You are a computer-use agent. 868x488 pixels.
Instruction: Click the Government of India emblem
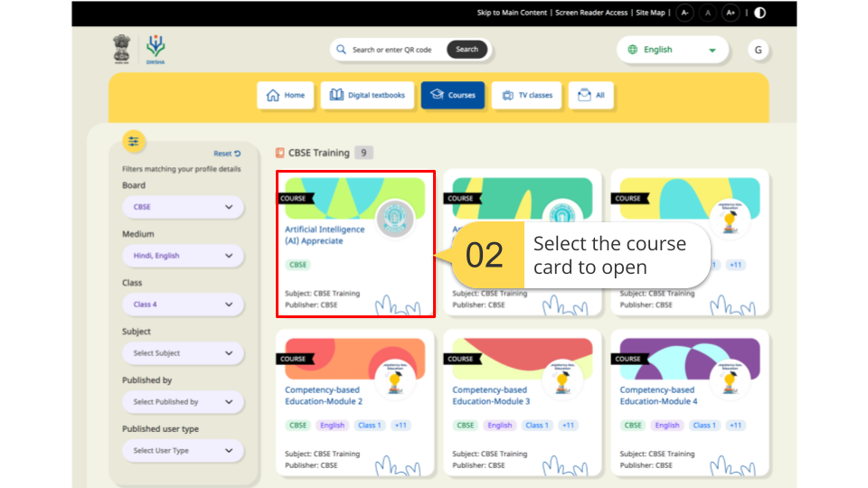pos(121,49)
